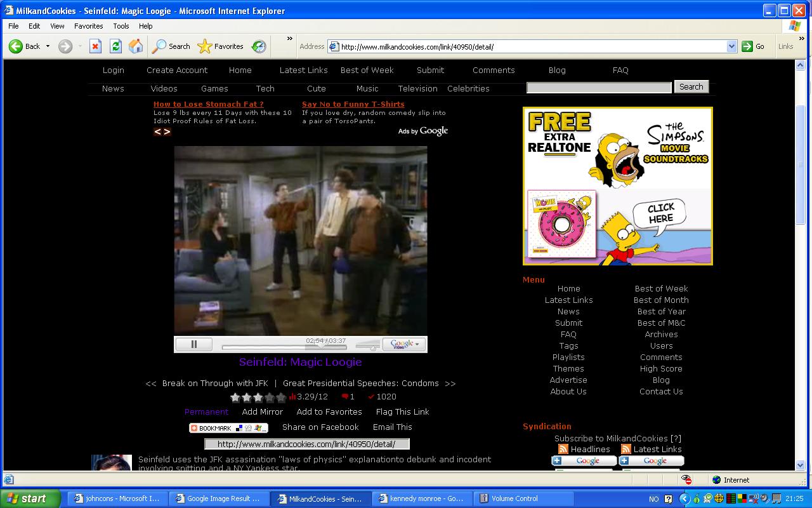The image size is (812, 508).
Task: Click the red checkmark views icon
Action: pyautogui.click(x=371, y=396)
